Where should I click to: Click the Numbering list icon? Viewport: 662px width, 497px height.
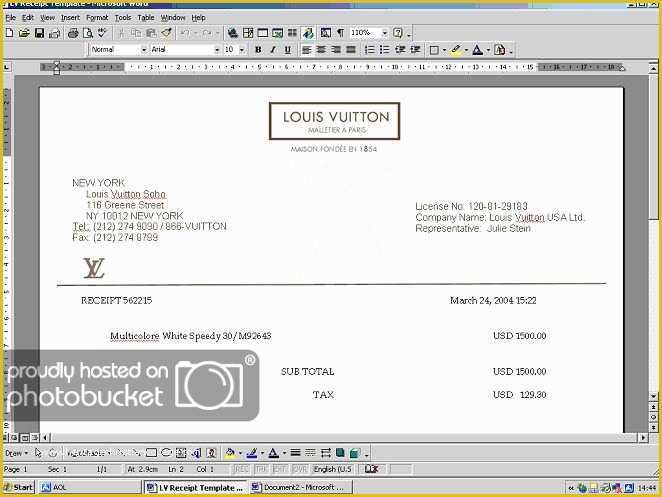(x=369, y=50)
